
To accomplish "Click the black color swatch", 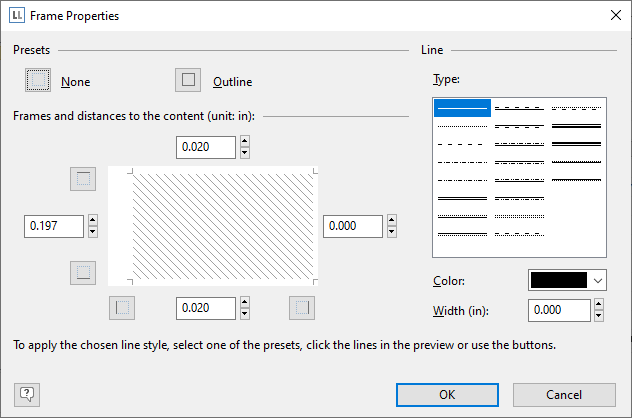I will tap(559, 280).
